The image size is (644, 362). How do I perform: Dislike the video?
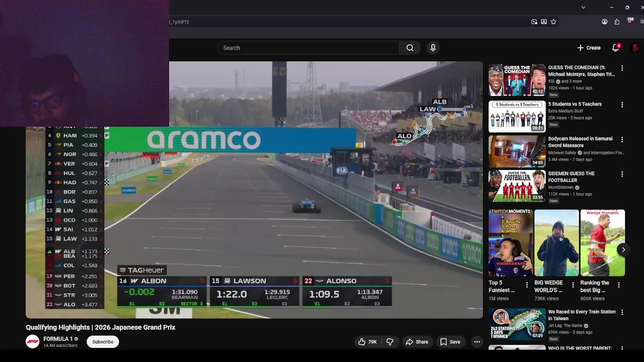[390, 342]
